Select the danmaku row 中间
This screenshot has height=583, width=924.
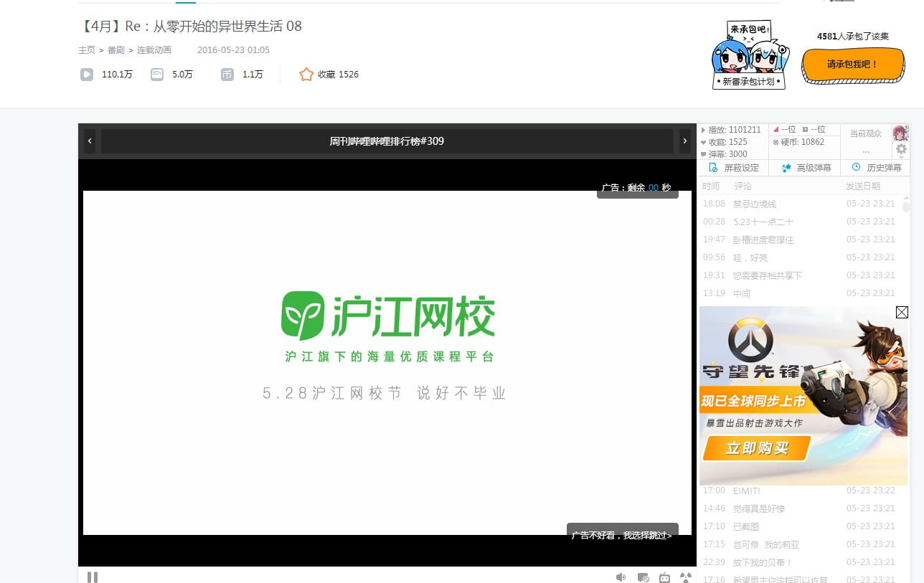pos(800,293)
